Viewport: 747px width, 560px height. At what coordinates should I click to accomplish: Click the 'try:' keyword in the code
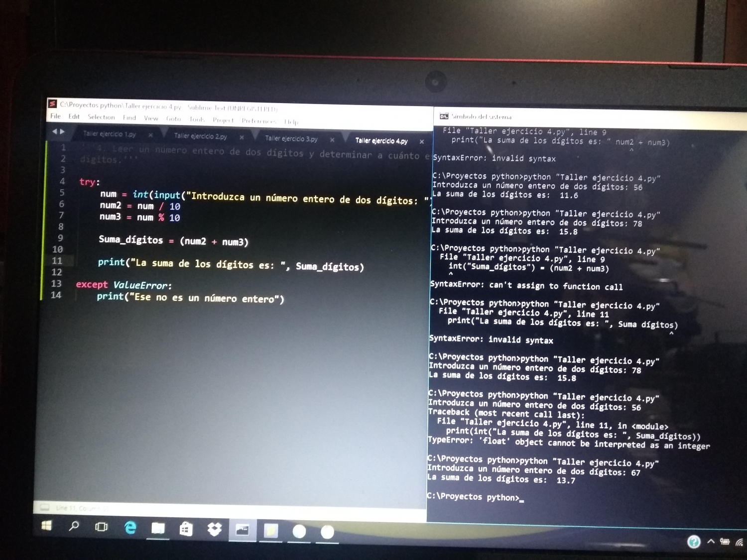pyautogui.click(x=90, y=182)
